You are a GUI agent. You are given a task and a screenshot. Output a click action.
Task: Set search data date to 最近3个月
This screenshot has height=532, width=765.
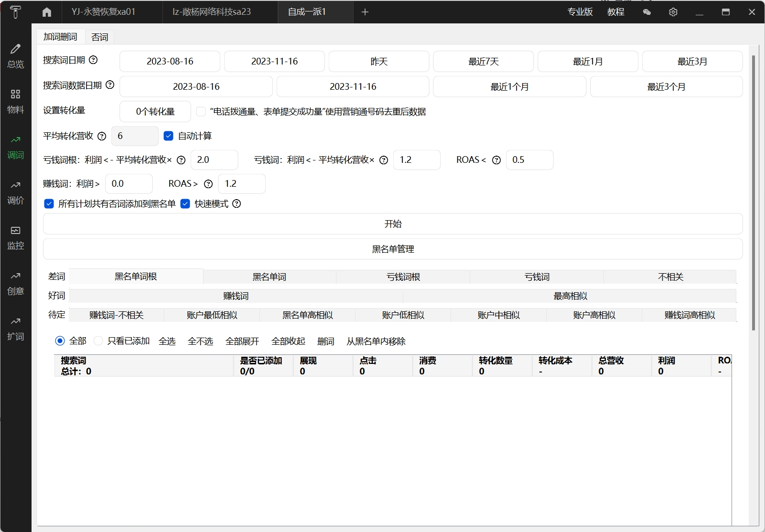click(x=666, y=86)
